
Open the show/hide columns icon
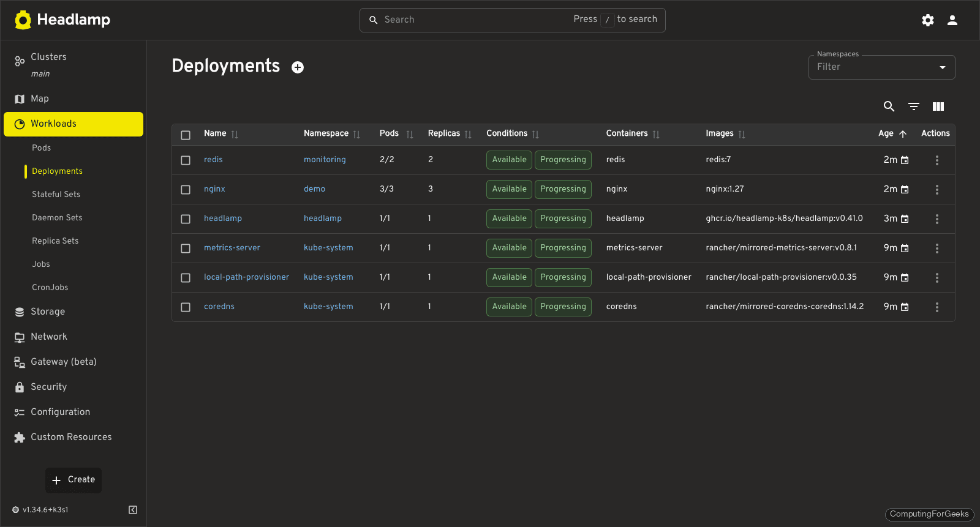938,107
